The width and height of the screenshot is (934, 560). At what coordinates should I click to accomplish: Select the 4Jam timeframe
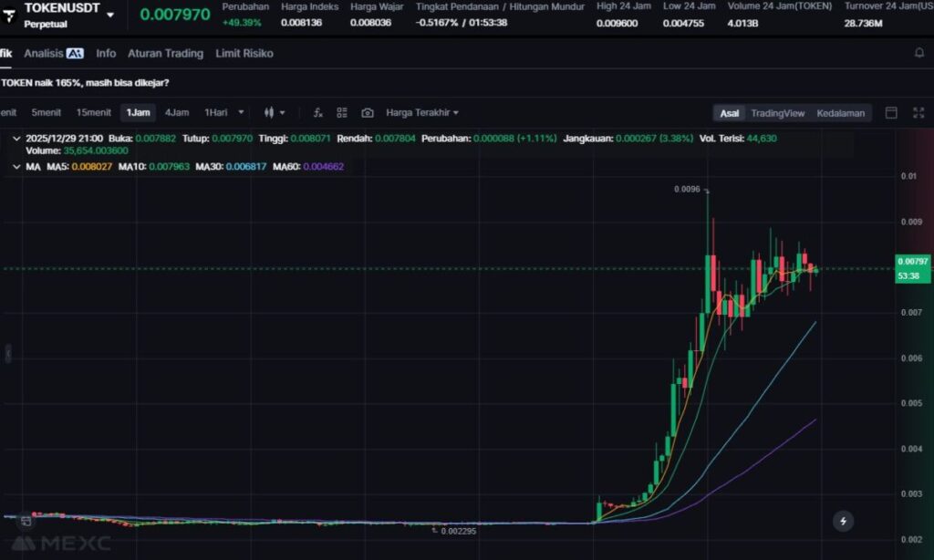[176, 113]
